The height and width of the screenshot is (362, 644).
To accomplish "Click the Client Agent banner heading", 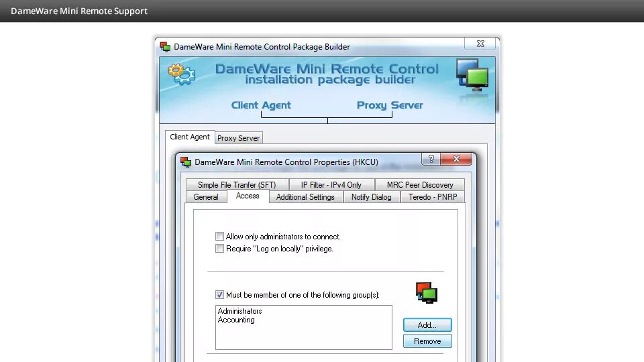I will (261, 105).
